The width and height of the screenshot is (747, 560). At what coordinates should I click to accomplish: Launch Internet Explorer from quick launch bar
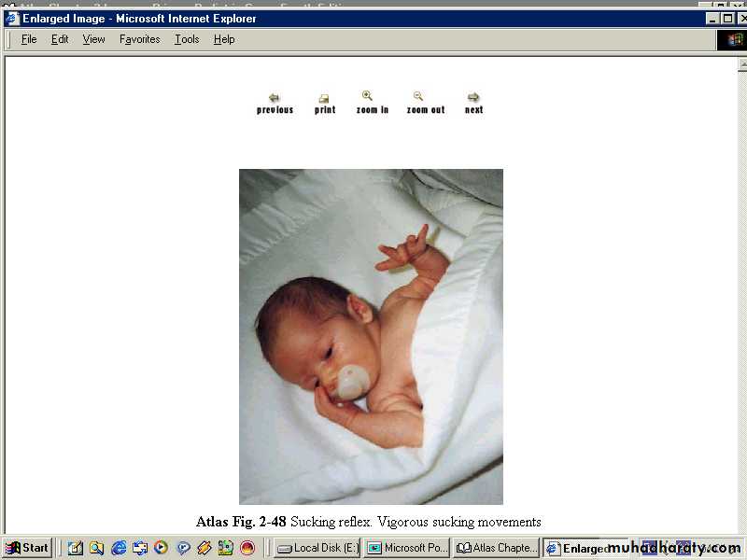pyautogui.click(x=119, y=548)
